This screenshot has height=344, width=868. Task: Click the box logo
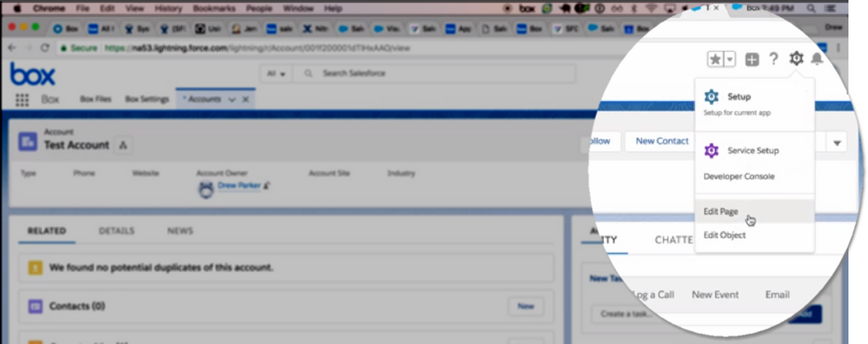coord(33,74)
